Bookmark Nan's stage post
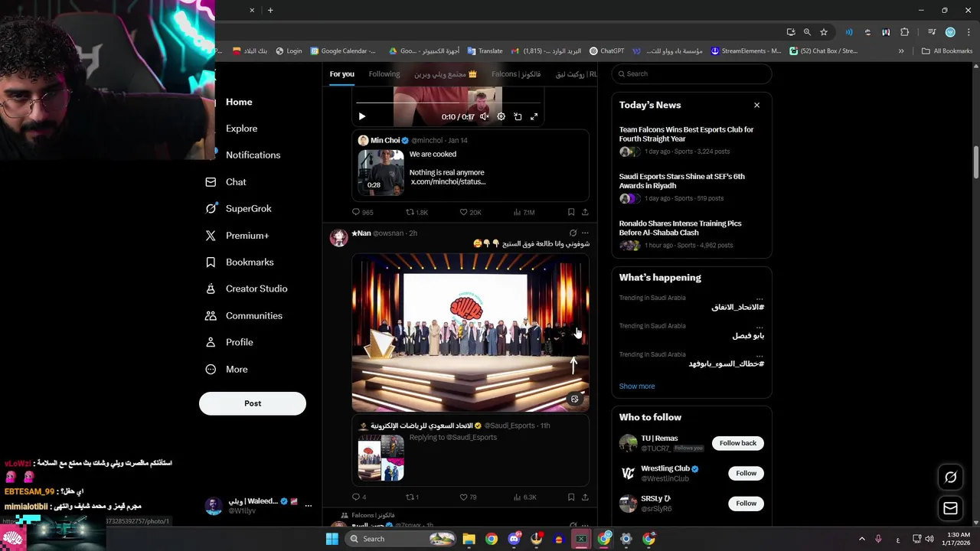980x551 pixels. (571, 497)
